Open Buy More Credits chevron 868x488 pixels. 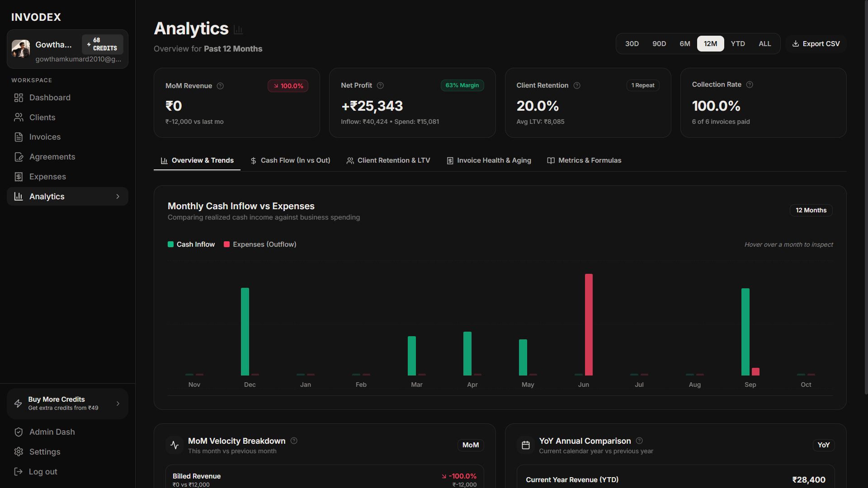click(118, 404)
